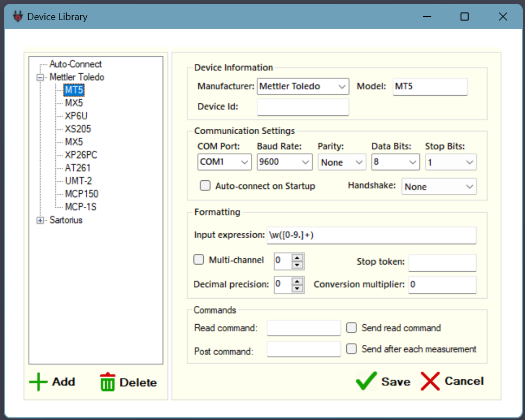
Task: Open the COM Port dropdown
Action: click(x=224, y=162)
